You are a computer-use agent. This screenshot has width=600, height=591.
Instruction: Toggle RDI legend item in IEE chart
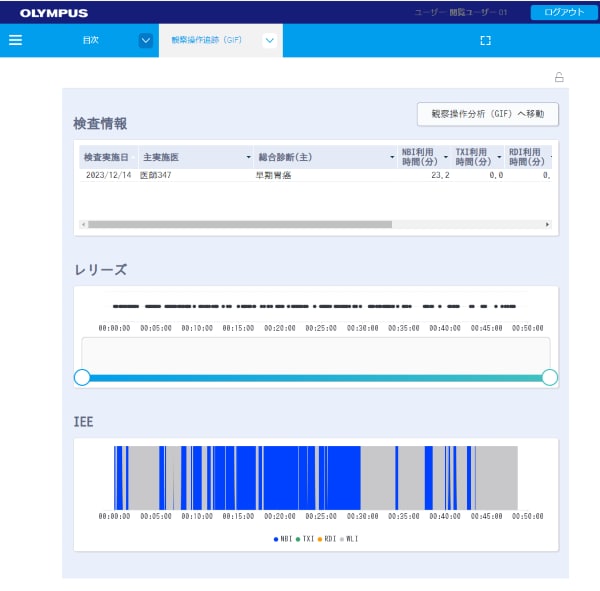327,539
